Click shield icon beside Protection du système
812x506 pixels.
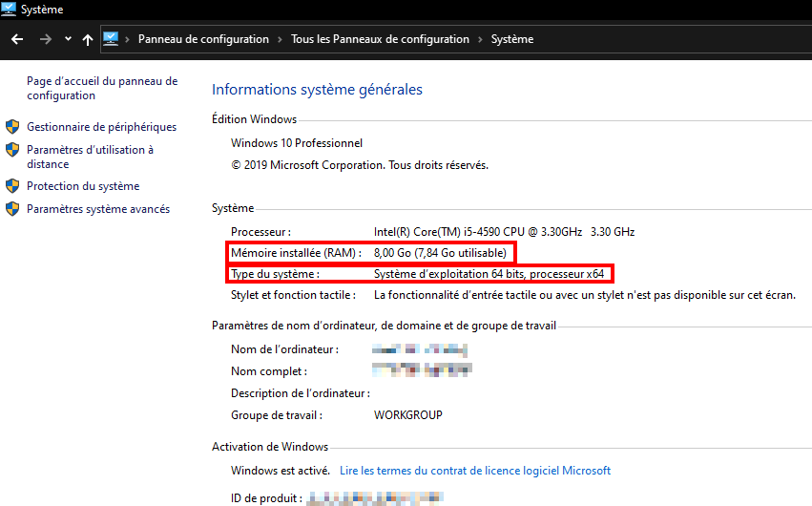pos(12,186)
